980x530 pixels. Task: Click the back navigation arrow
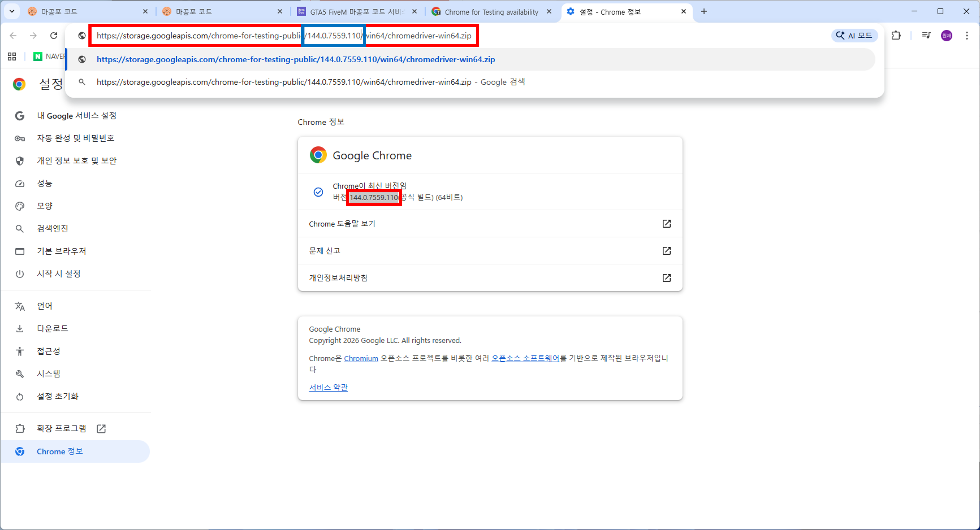(x=13, y=35)
